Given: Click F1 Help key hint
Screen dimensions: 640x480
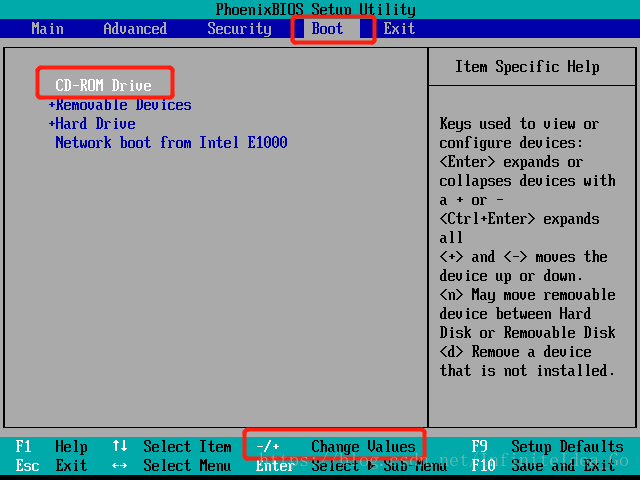Looking at the screenshot, I should click(x=51, y=447).
